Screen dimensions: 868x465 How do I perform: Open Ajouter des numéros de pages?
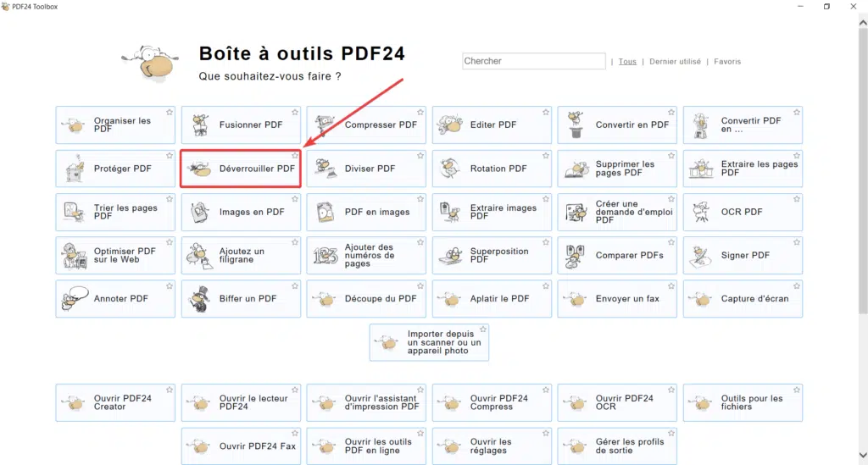click(366, 256)
